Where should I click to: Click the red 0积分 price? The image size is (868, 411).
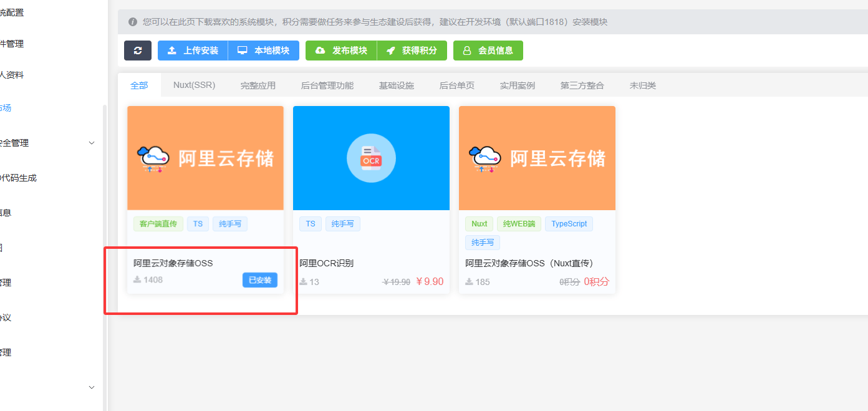click(596, 282)
